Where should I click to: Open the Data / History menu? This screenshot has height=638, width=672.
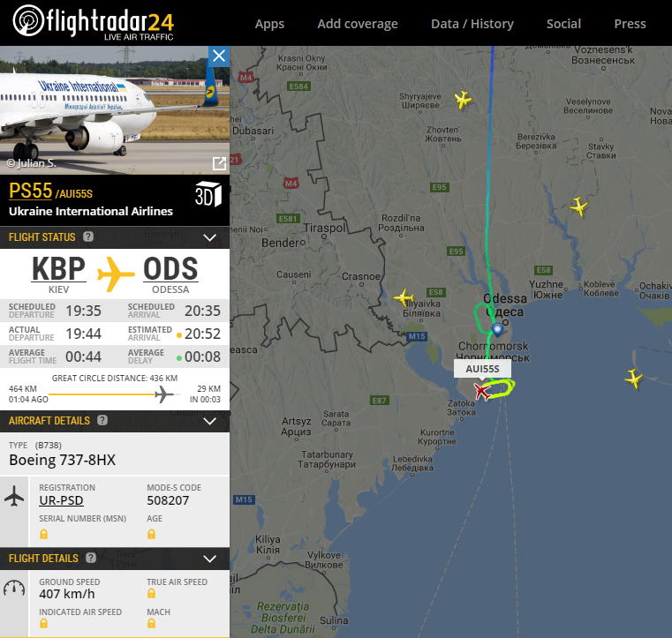pos(472,24)
